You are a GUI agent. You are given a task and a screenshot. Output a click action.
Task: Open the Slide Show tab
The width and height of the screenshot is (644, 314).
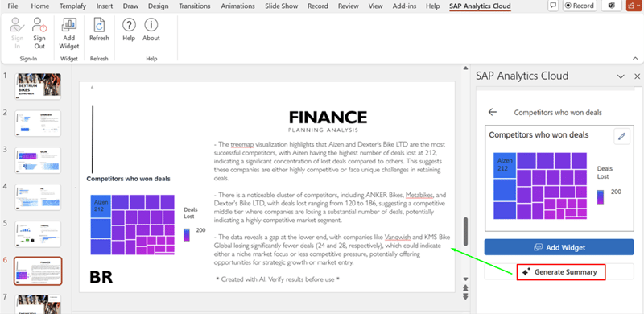pos(281,6)
